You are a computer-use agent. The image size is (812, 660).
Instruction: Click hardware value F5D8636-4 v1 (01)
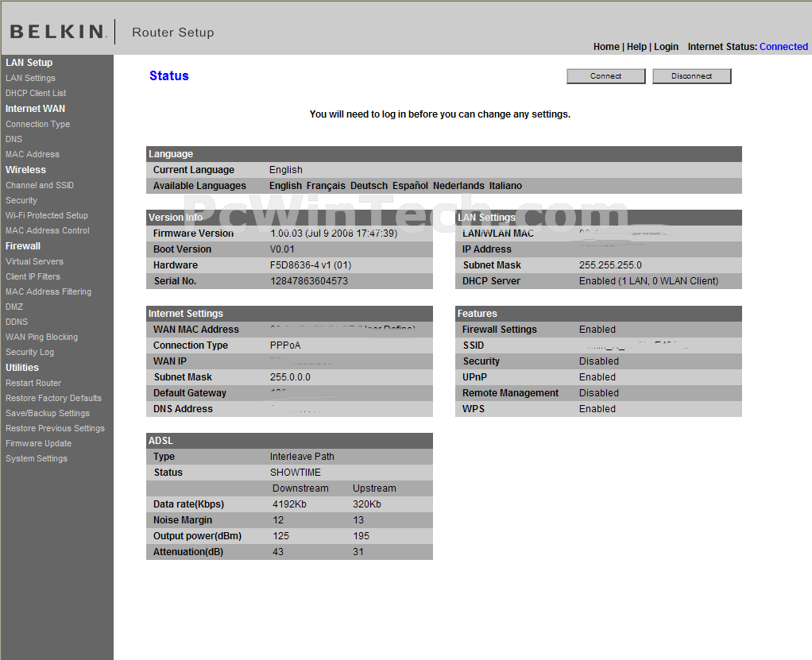310,265
